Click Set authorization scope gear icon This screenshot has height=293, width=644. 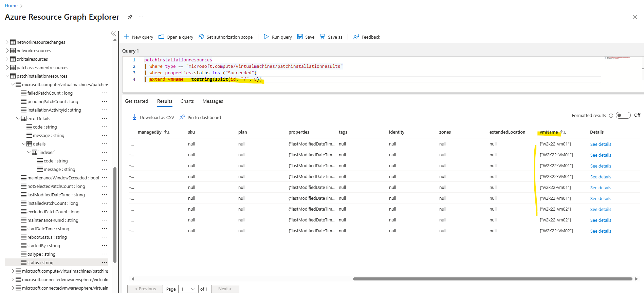201,37
